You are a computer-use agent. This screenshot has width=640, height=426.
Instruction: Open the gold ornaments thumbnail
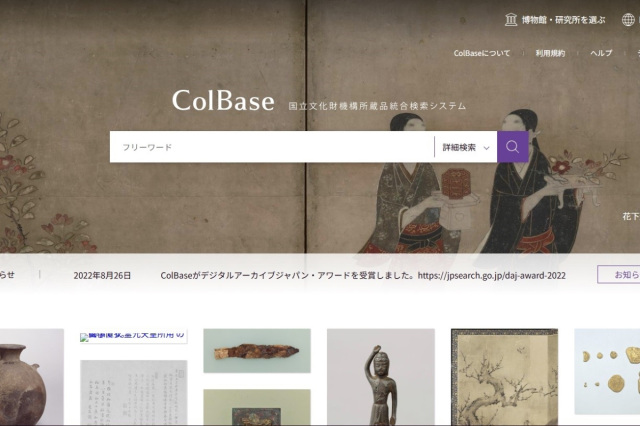pos(607,371)
